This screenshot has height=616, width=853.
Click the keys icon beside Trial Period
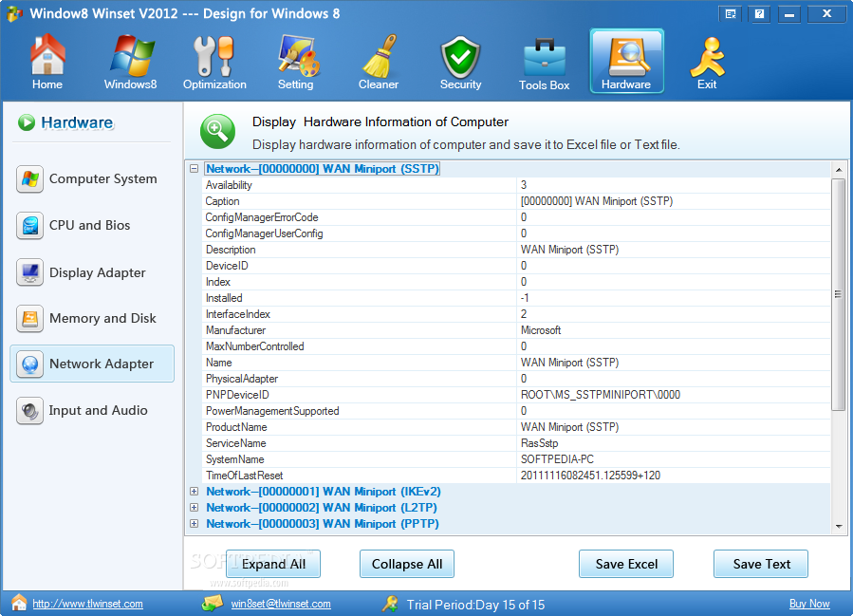pyautogui.click(x=390, y=604)
